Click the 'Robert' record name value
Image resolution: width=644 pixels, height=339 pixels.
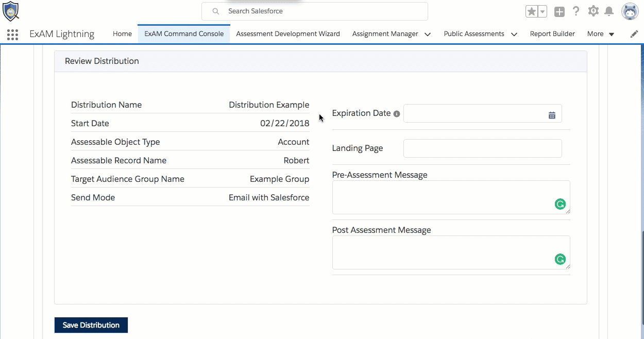click(297, 160)
